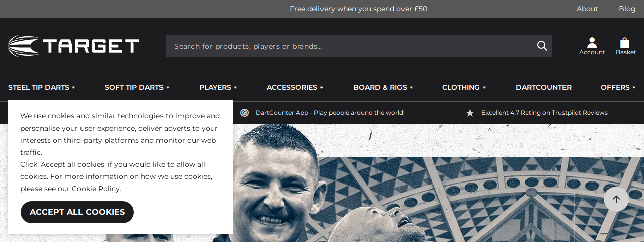Click the back-to-top arrow button
Viewport: 644px width, 242px height.
[x=616, y=199]
